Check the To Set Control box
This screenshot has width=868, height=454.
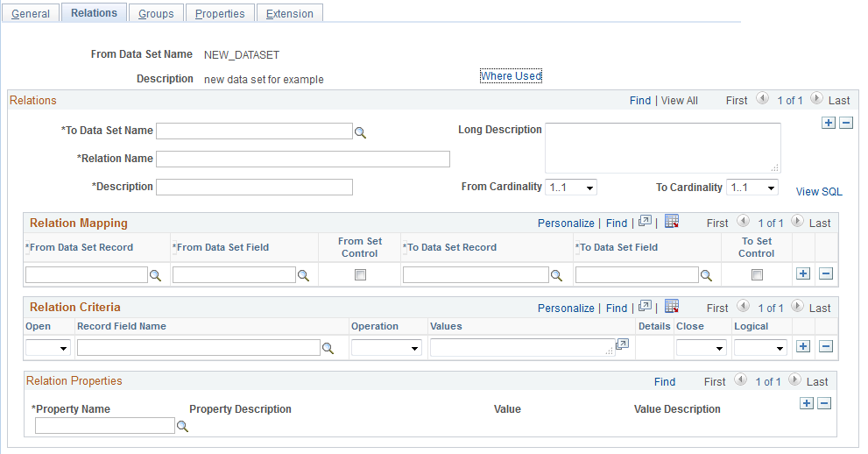[757, 274]
